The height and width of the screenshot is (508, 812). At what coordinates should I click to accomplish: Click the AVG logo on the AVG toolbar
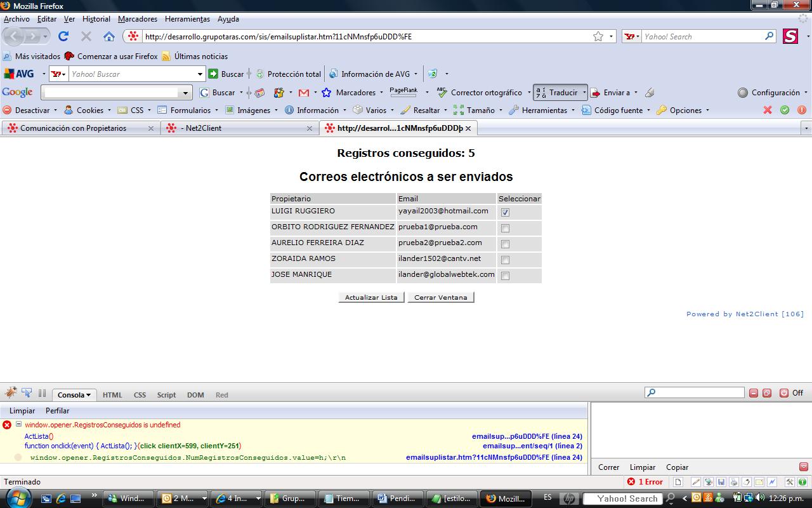point(19,74)
